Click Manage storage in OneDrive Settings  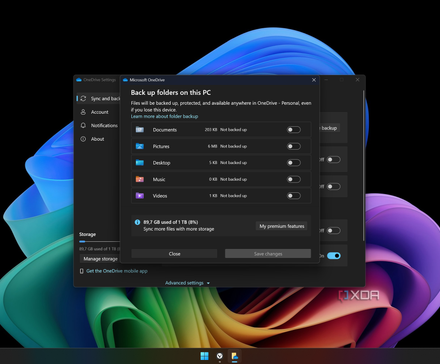[100, 259]
